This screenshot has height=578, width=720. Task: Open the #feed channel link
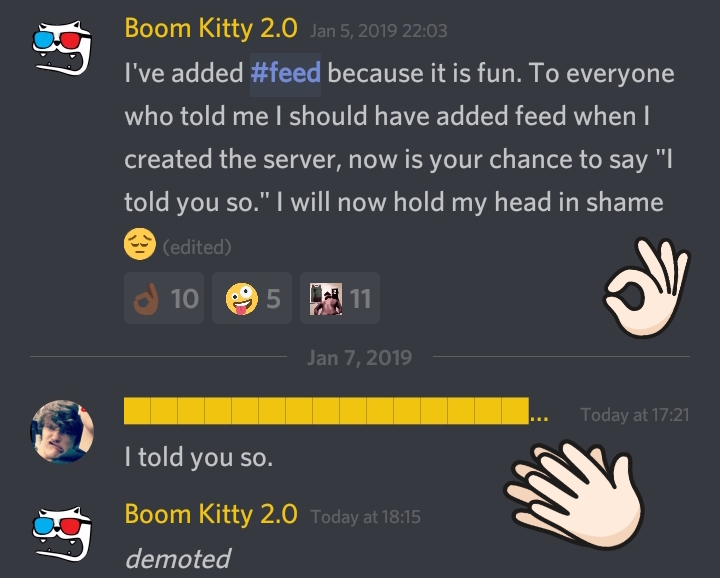click(x=285, y=74)
